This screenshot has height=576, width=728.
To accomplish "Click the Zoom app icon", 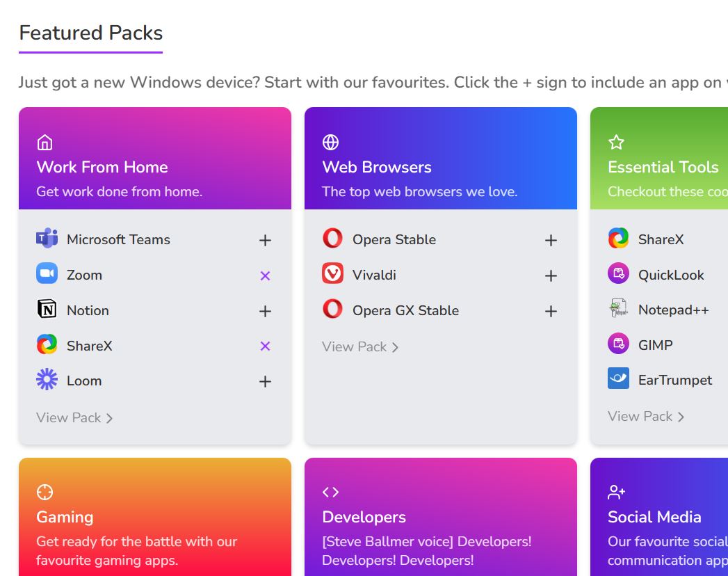I will tap(47, 274).
